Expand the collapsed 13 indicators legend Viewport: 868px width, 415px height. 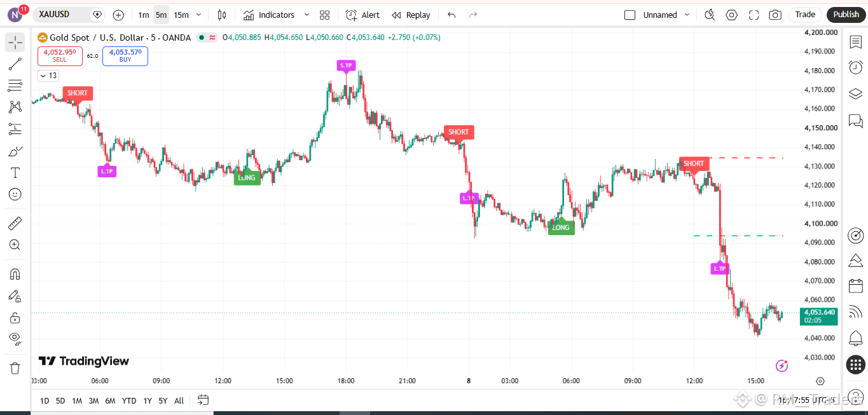pos(48,76)
